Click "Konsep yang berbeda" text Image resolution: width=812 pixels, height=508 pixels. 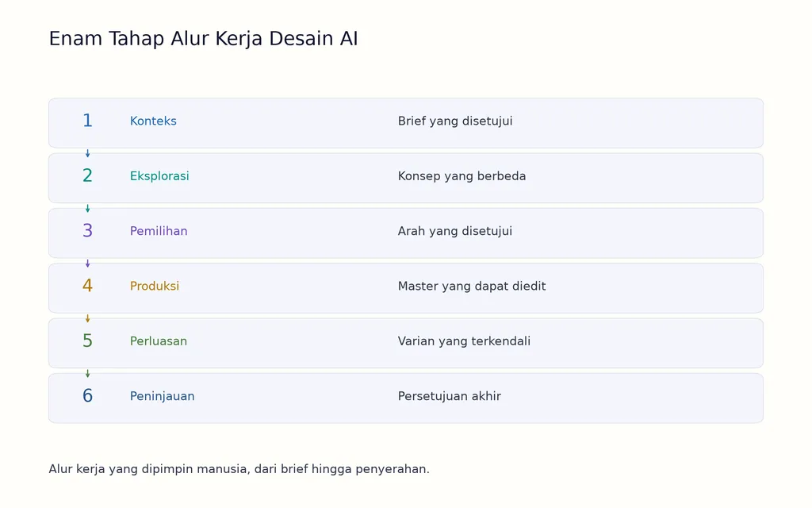click(x=462, y=176)
